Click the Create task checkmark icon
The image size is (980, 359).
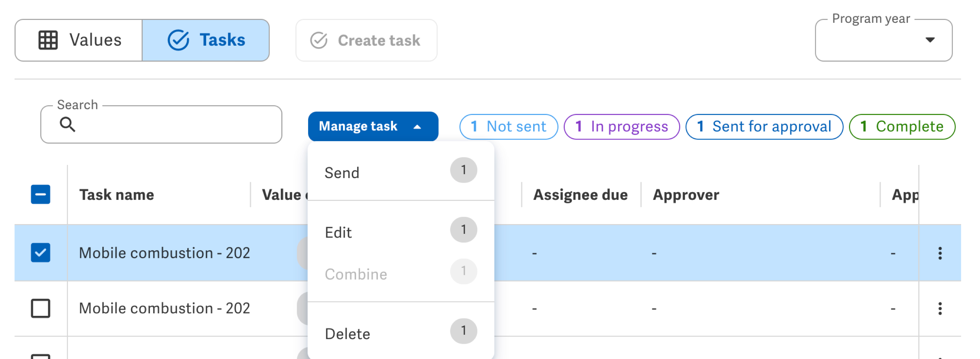(318, 40)
